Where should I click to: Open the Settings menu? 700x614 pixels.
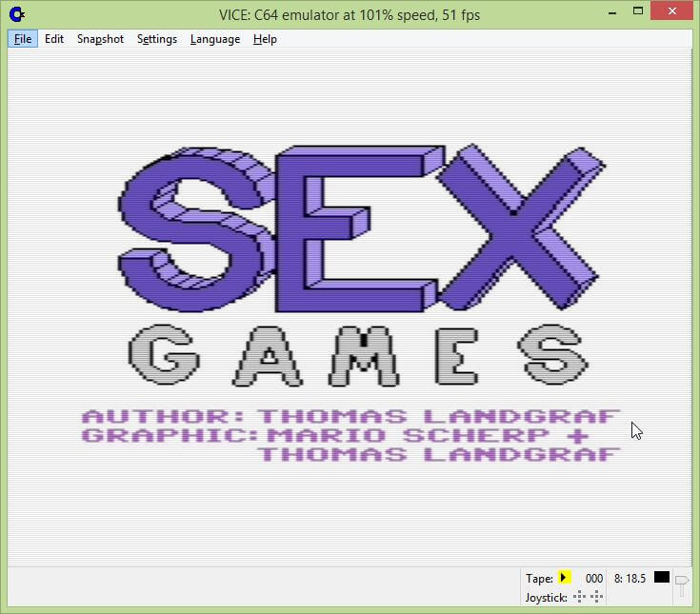pos(157,39)
